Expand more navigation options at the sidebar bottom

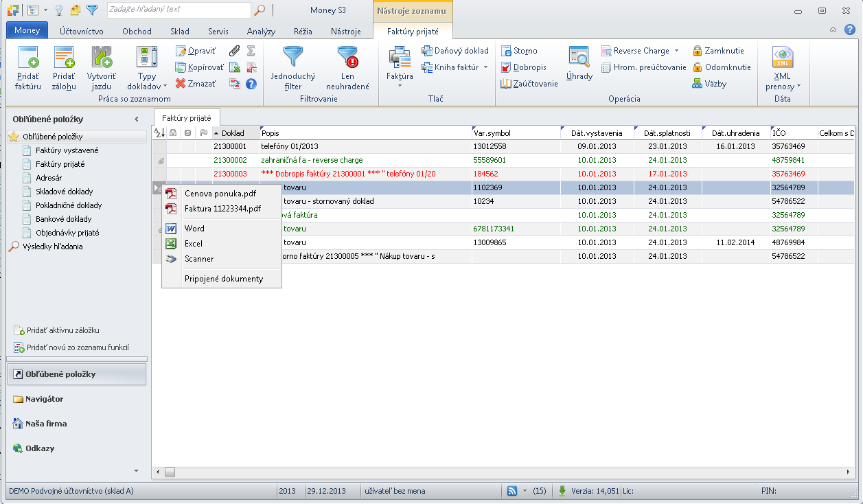(x=136, y=471)
